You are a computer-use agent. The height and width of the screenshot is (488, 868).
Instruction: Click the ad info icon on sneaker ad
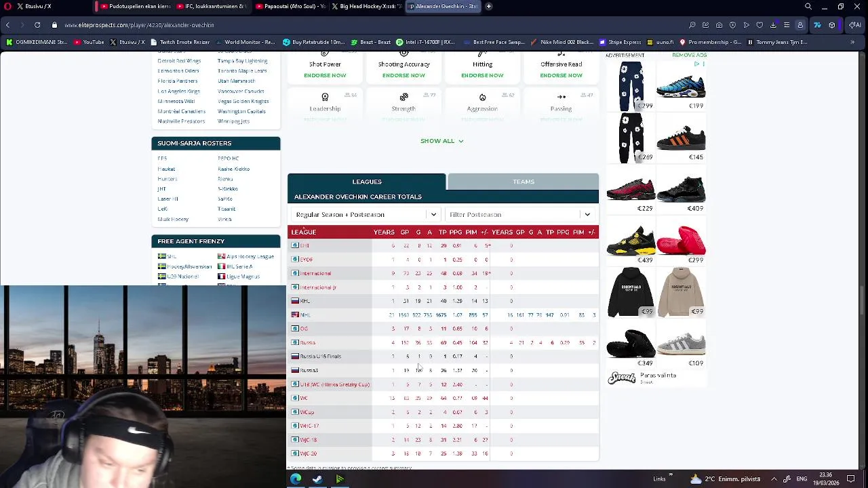coord(698,64)
